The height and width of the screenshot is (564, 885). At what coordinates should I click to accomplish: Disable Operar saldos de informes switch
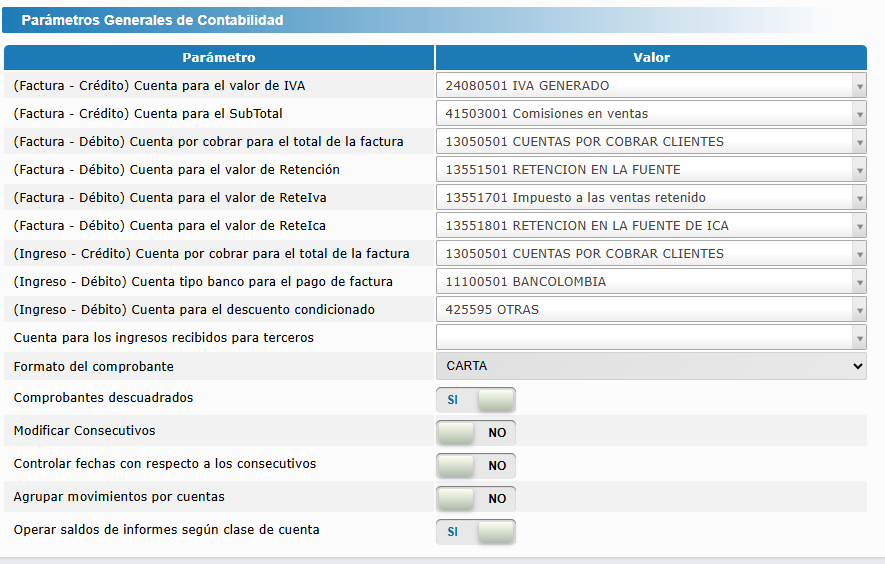(476, 532)
